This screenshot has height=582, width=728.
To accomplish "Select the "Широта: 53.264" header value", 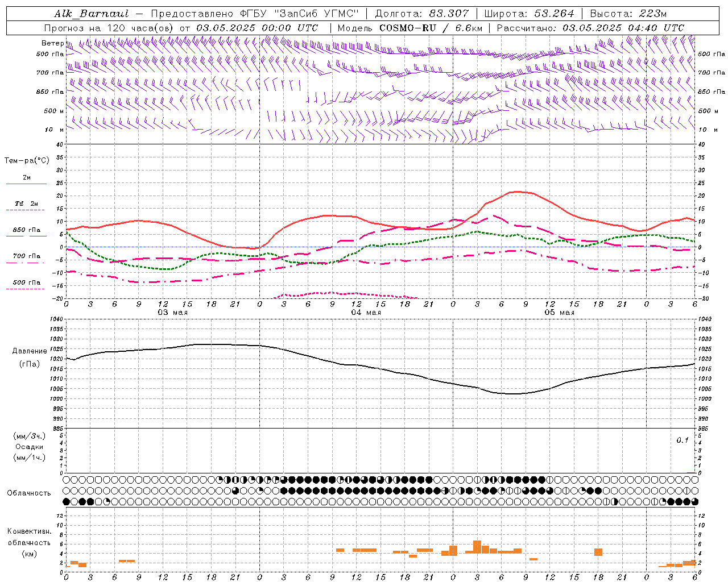I will coord(529,14).
